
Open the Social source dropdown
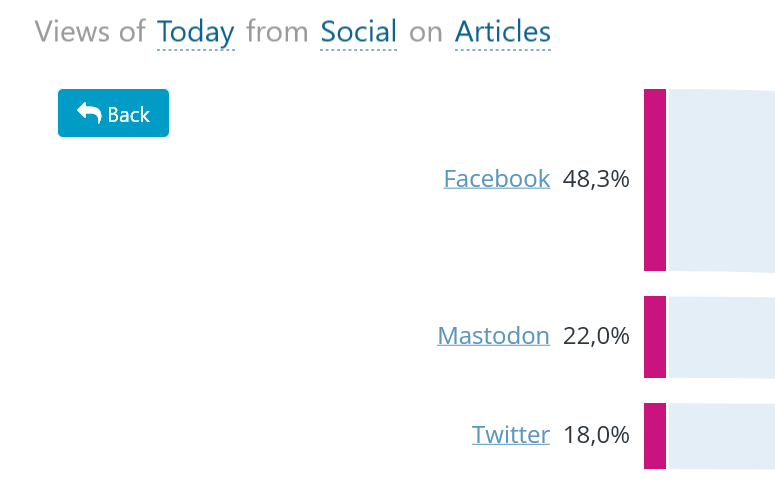tap(358, 32)
